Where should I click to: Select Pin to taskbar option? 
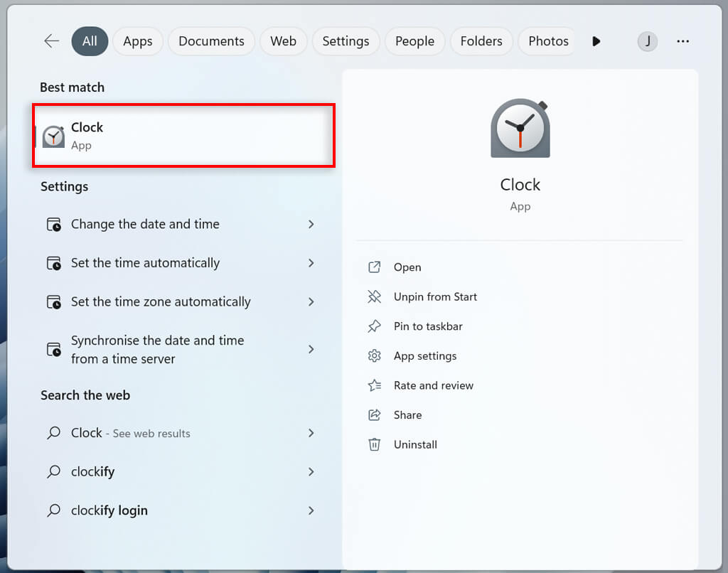pos(427,326)
